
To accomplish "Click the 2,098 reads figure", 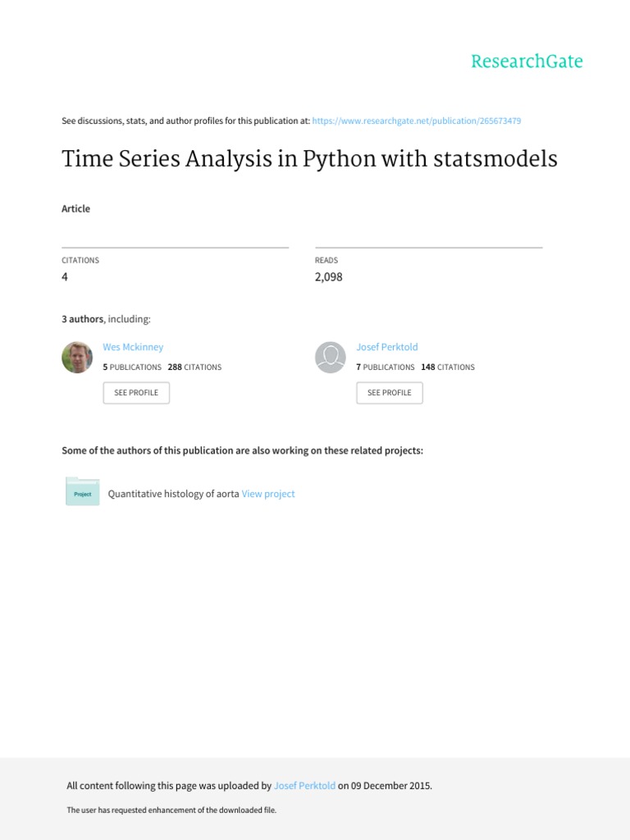I will point(329,277).
